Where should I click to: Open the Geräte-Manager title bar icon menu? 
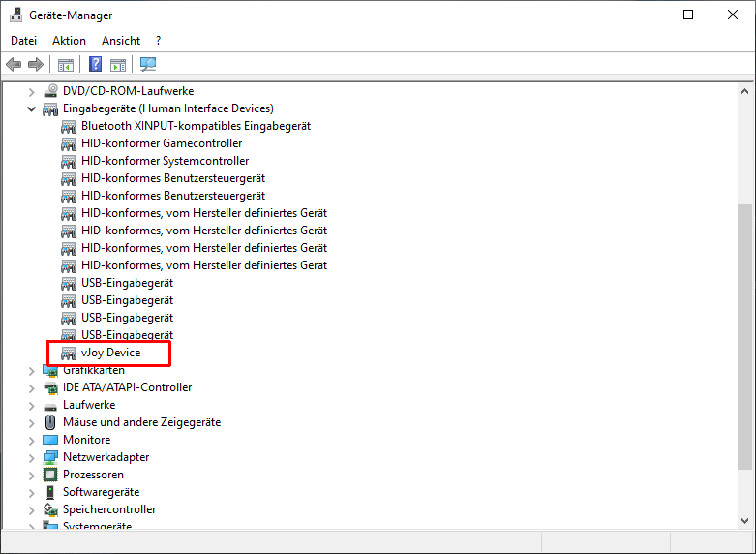[15, 15]
